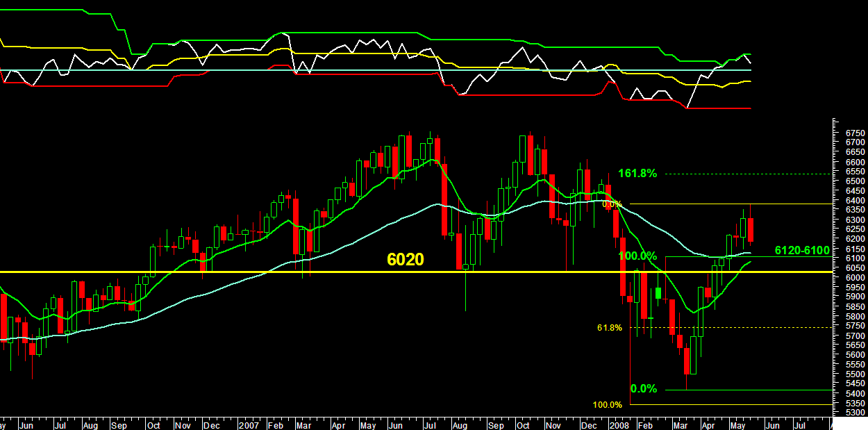Click the 2008 year label on time axis
This screenshot has width=868, height=430.
617,424
